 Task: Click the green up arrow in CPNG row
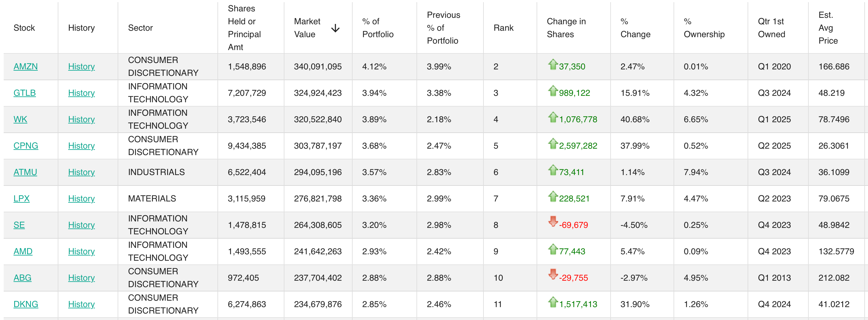tap(553, 143)
